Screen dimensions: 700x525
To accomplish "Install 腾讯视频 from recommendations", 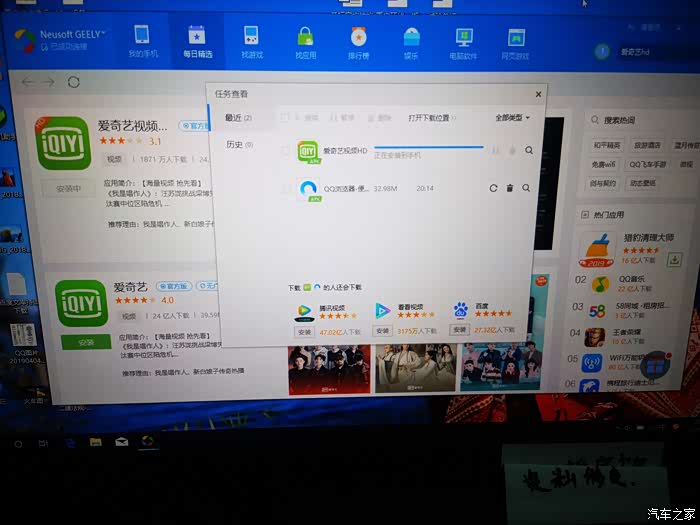I will (x=304, y=332).
